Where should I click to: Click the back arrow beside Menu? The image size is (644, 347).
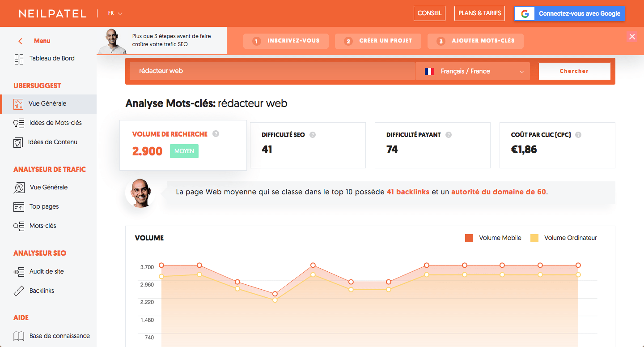(x=20, y=41)
